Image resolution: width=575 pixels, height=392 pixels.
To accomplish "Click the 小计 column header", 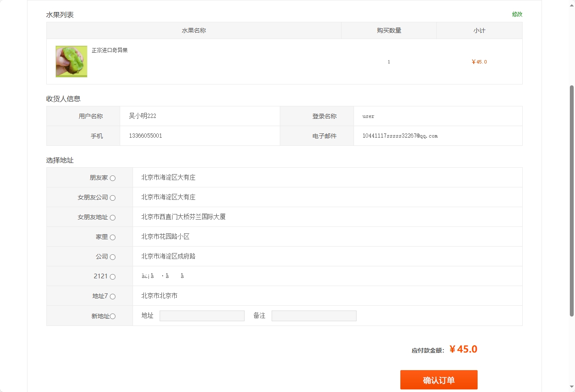I will pyautogui.click(x=479, y=30).
